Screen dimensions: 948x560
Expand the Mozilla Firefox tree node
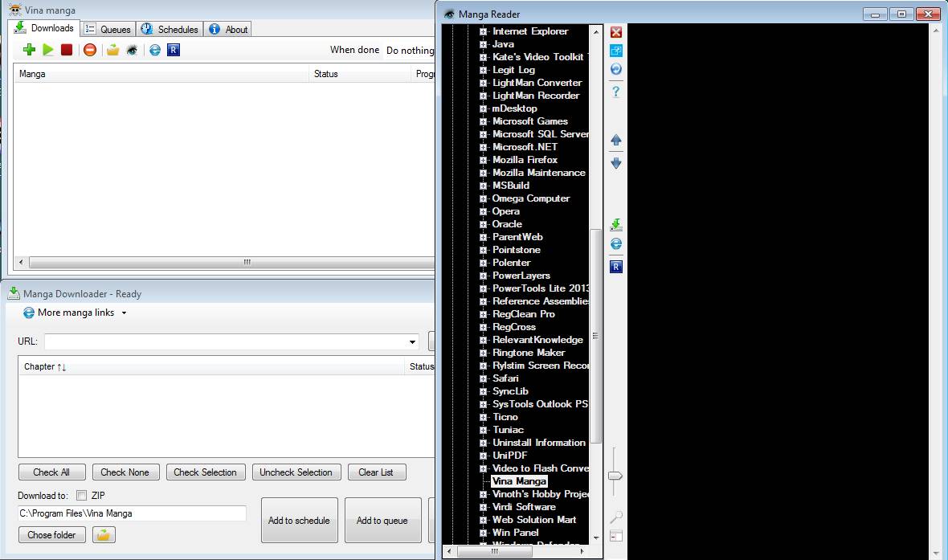483,160
